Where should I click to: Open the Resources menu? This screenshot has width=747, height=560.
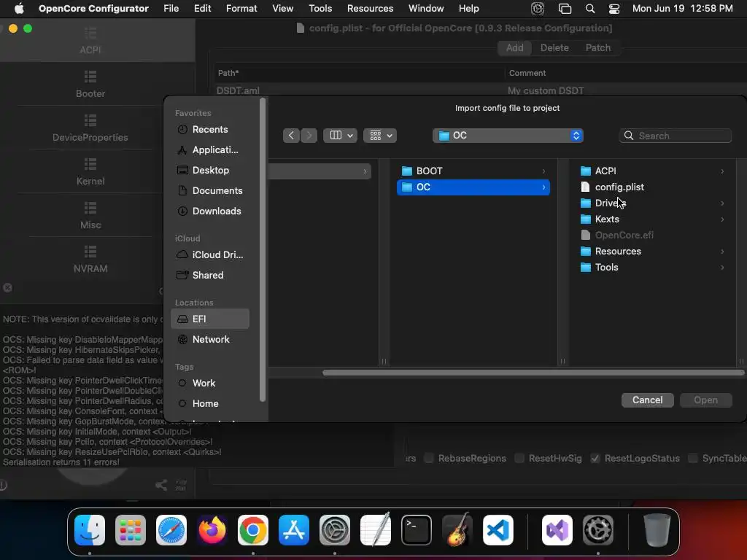(370, 9)
